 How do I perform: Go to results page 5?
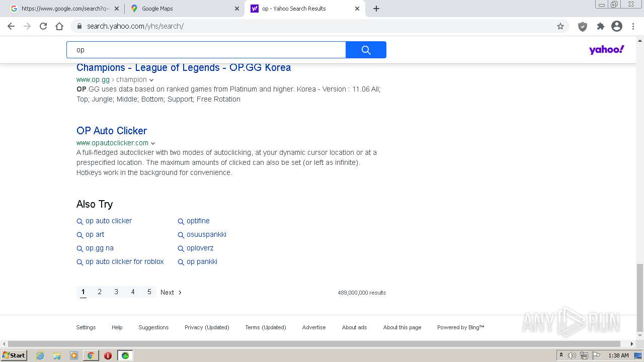[x=149, y=292]
